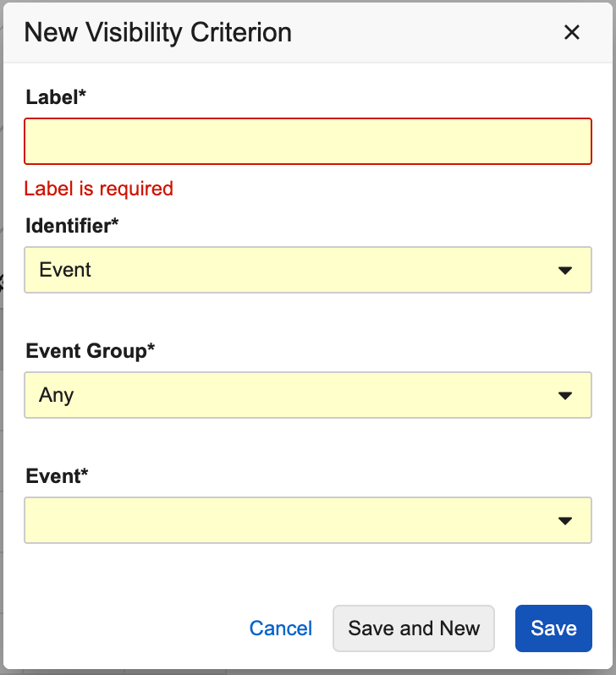Click the 'Event' value in Identifier field
616x675 pixels.
tap(65, 271)
